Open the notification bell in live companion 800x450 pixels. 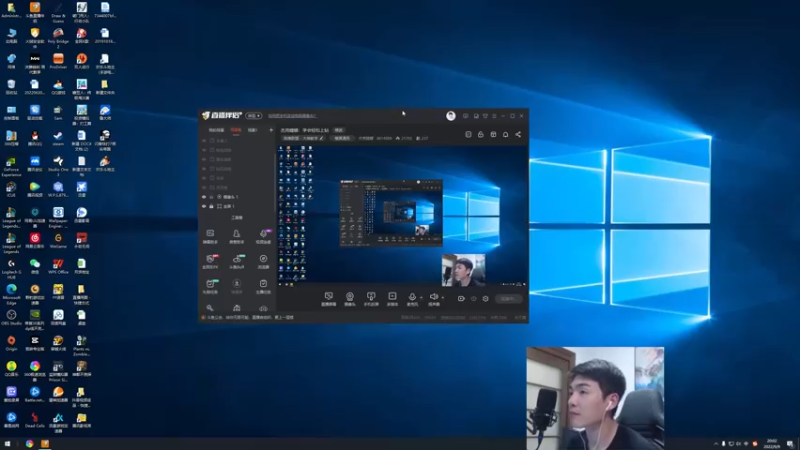(x=505, y=134)
